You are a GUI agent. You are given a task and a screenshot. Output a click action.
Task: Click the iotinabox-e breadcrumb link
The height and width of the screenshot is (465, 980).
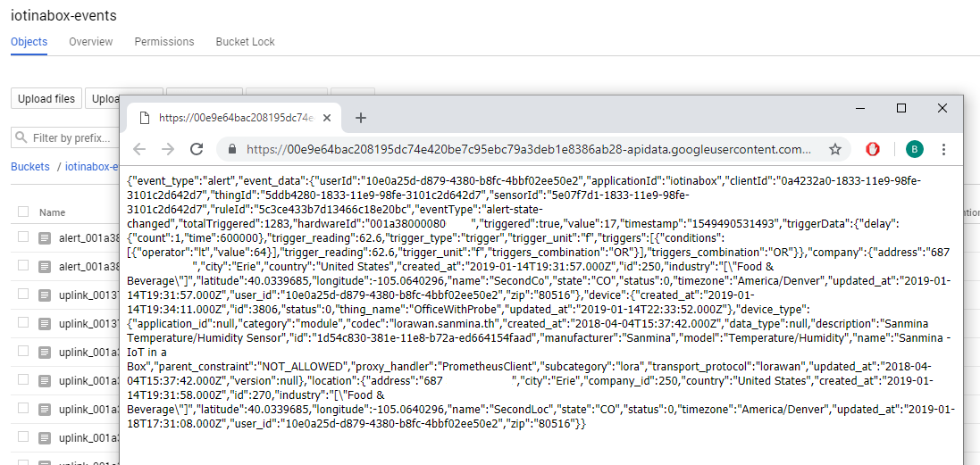92,167
